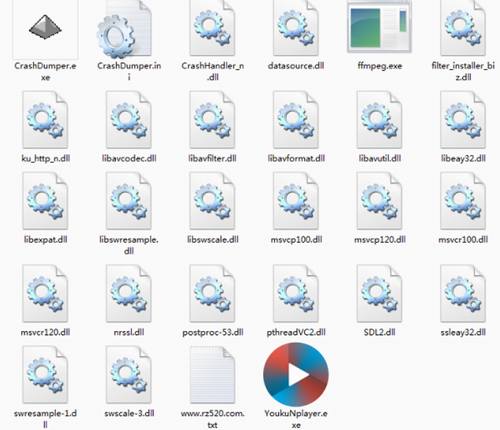
Task: Click the filter_installer_biz.dll file name label
Action: coord(463,71)
